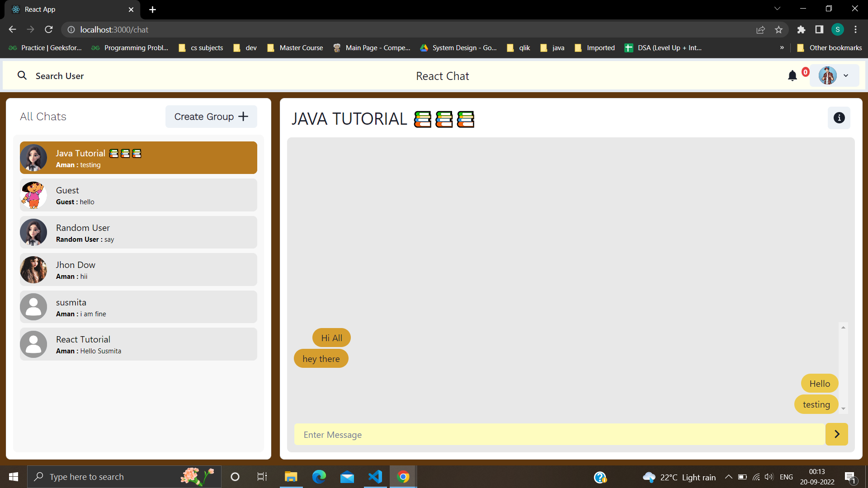Screen dimensions: 868x488
Task: Select the React Tutorial group chat
Action: click(138, 344)
